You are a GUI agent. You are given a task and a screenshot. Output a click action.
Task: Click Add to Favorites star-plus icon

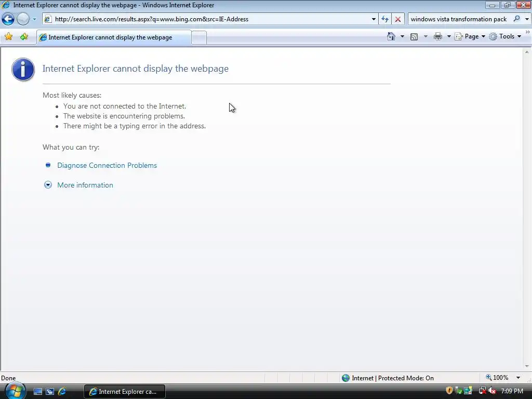(24, 37)
